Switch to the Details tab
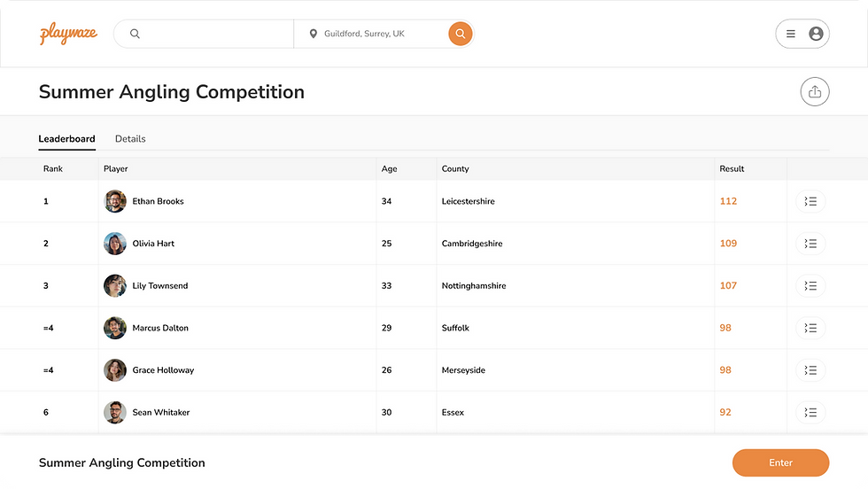The image size is (868, 489). [130, 139]
